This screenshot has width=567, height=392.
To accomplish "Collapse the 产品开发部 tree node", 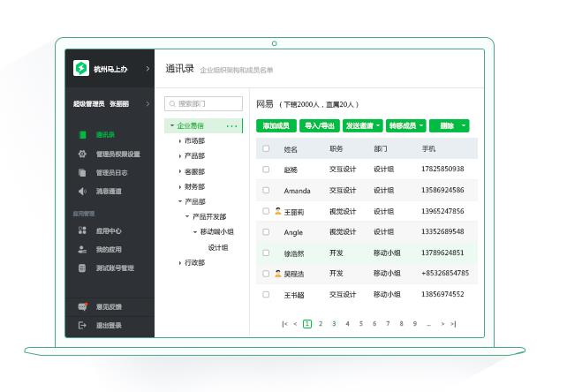I will point(187,216).
